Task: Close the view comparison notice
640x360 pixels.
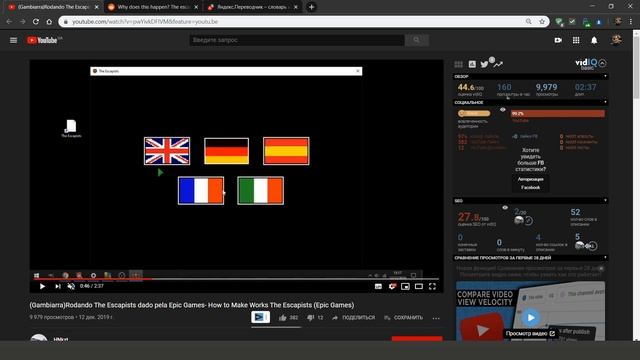Action: (601, 269)
